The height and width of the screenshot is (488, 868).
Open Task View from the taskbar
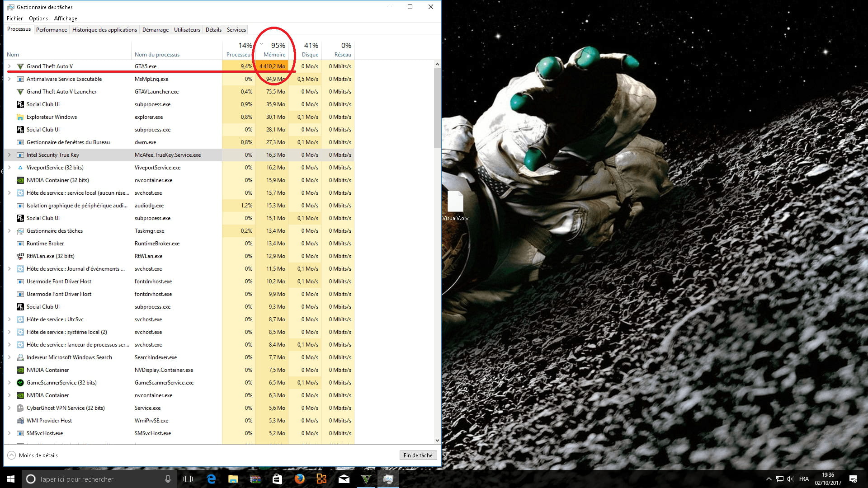[188, 479]
